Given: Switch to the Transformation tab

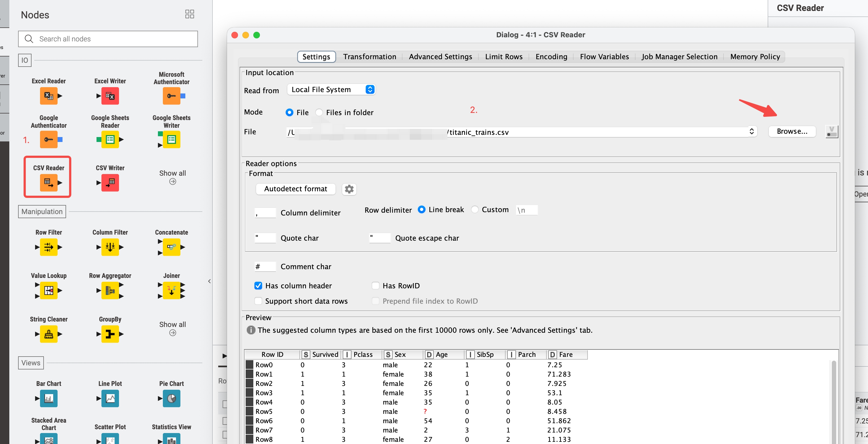Looking at the screenshot, I should (x=369, y=56).
